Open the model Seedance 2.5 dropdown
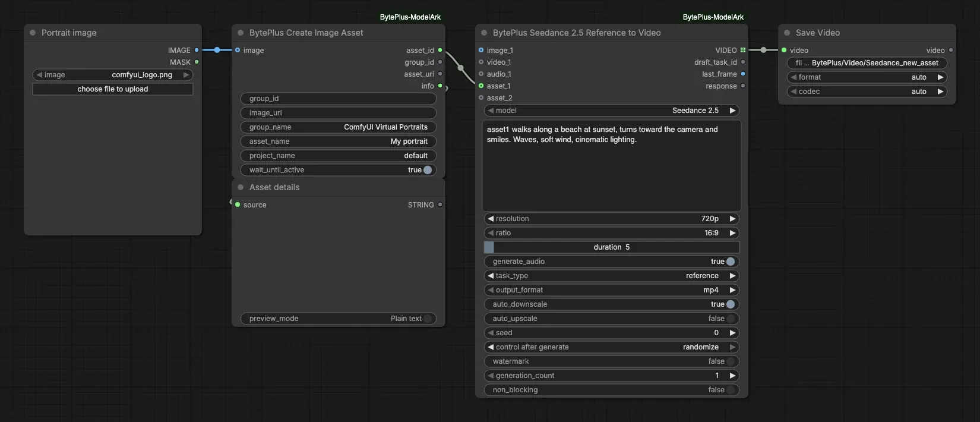 coord(612,111)
